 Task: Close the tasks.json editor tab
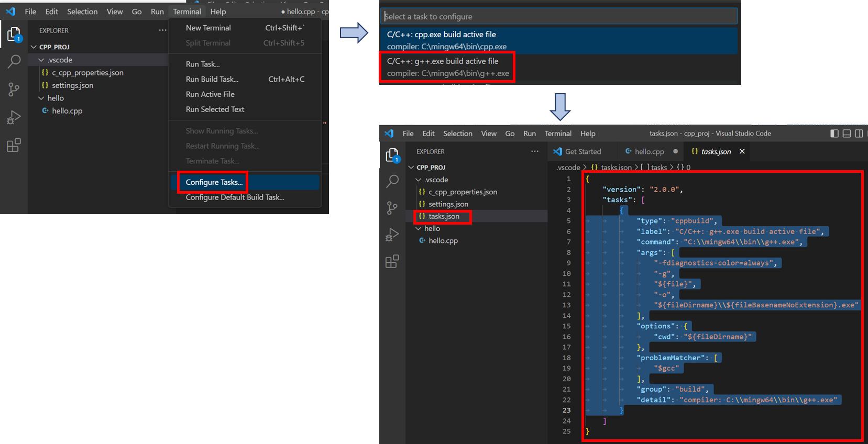point(742,151)
